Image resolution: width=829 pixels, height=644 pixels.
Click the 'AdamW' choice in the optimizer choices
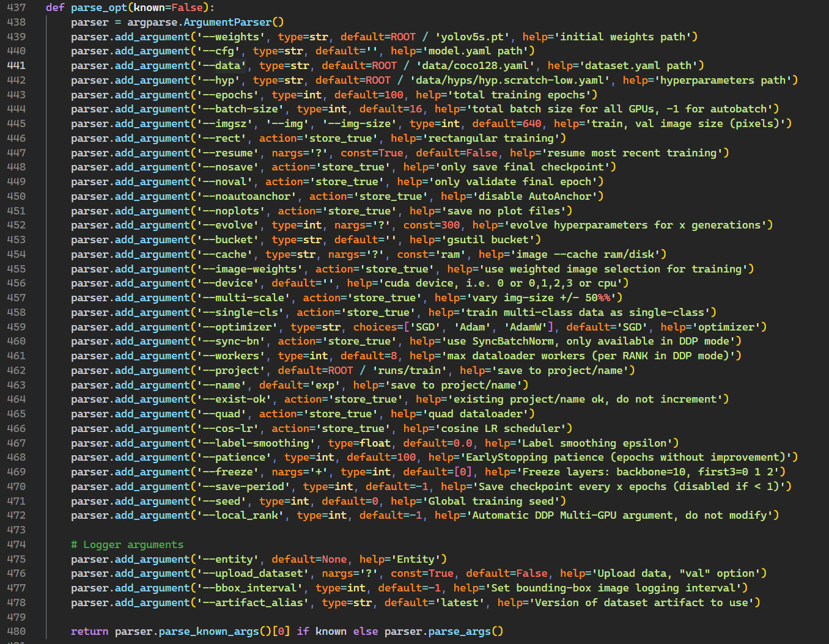click(526, 327)
